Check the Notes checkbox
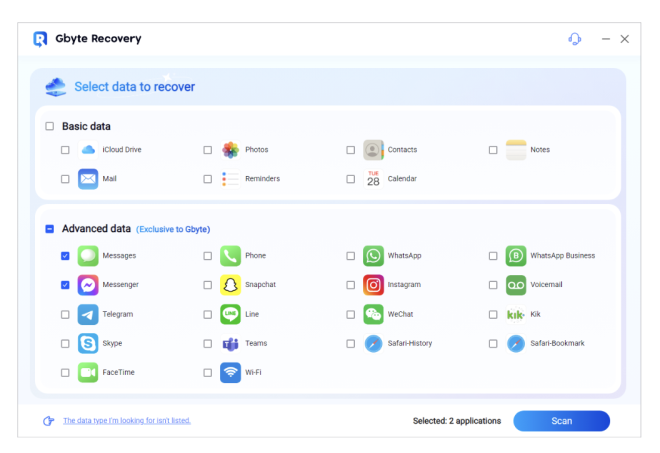 pos(493,150)
